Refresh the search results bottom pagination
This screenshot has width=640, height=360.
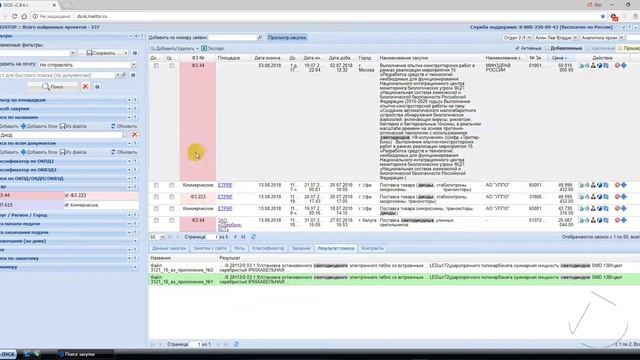pos(236,344)
